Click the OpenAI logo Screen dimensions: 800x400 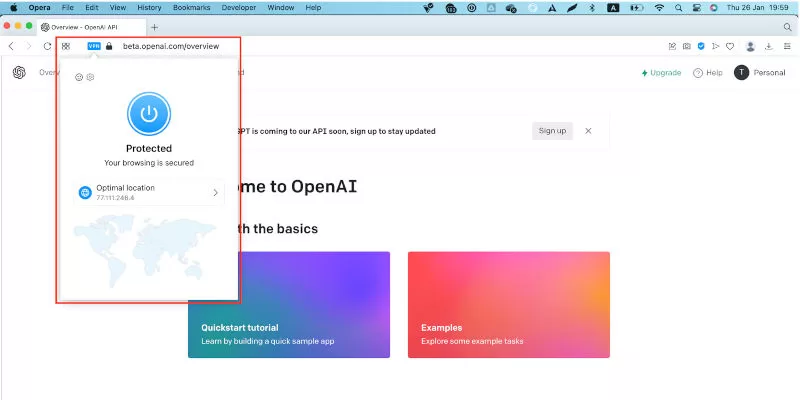(19, 72)
